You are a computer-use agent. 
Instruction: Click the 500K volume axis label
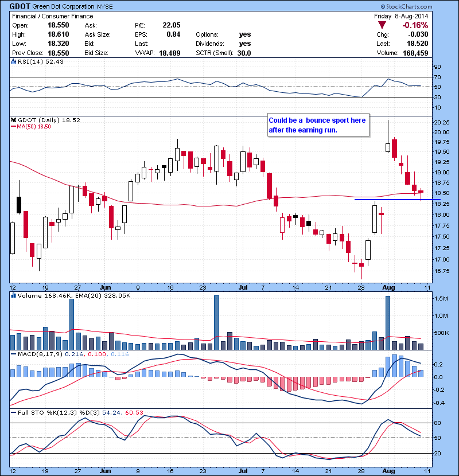[x=441, y=333]
